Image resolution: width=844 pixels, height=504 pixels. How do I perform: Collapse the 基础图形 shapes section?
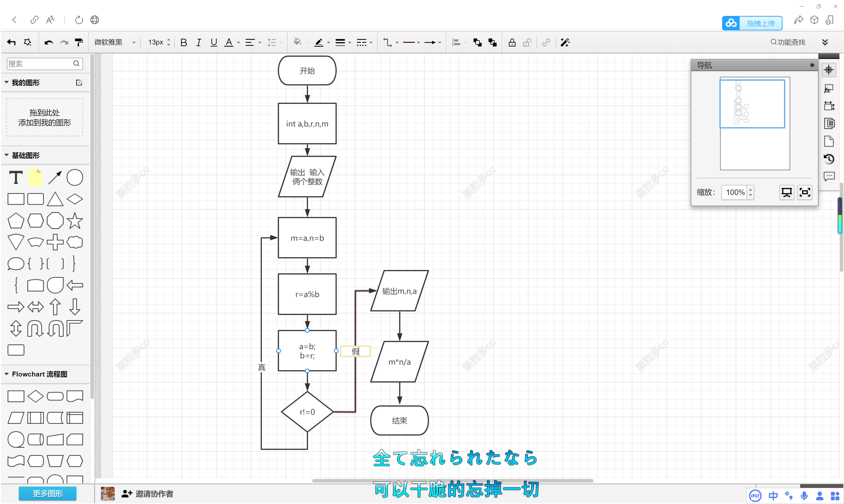click(x=6, y=155)
